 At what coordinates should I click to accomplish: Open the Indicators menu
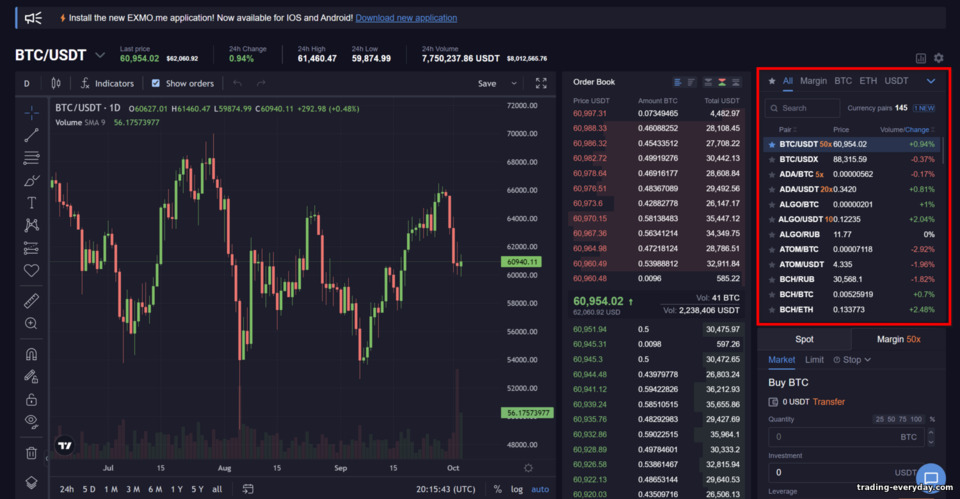107,83
